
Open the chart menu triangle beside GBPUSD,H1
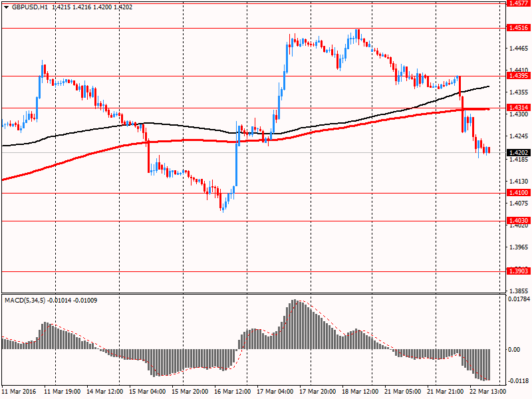click(x=7, y=7)
